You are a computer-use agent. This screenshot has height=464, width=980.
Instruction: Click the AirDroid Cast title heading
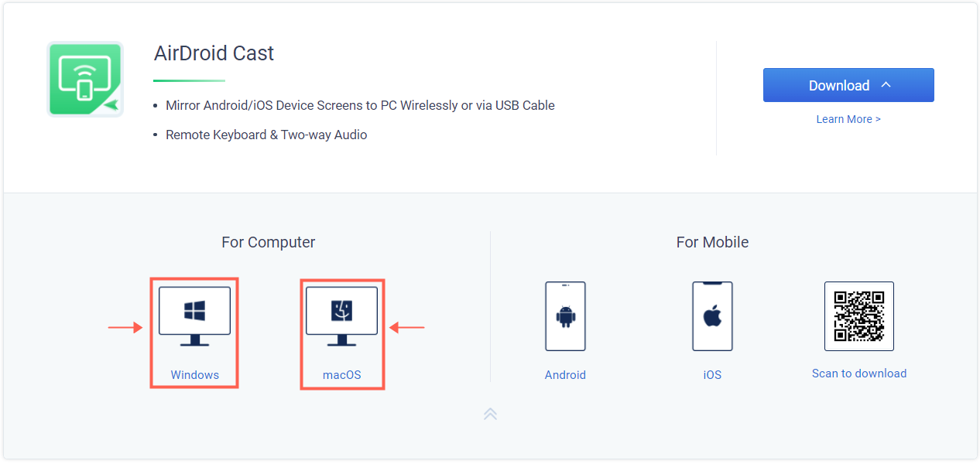[x=214, y=53]
